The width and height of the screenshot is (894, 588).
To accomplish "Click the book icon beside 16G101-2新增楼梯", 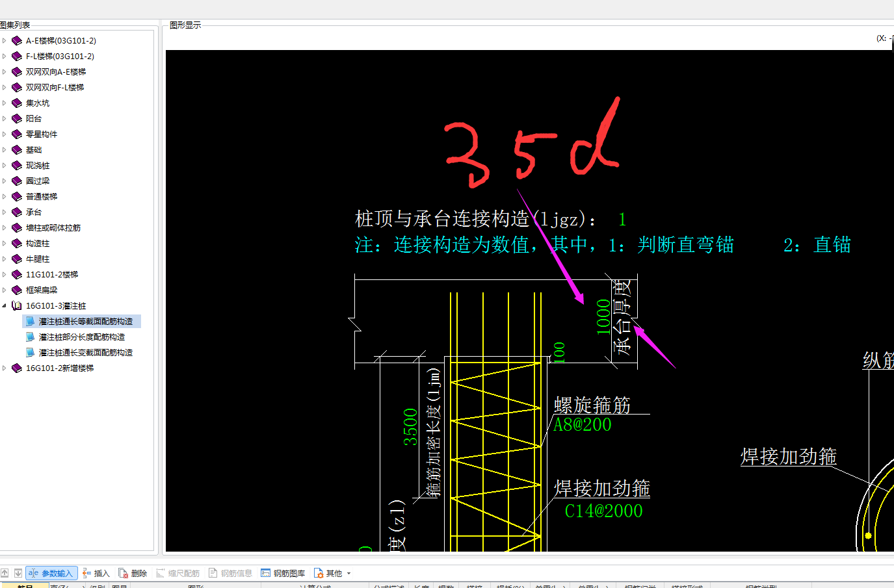I will coord(17,368).
